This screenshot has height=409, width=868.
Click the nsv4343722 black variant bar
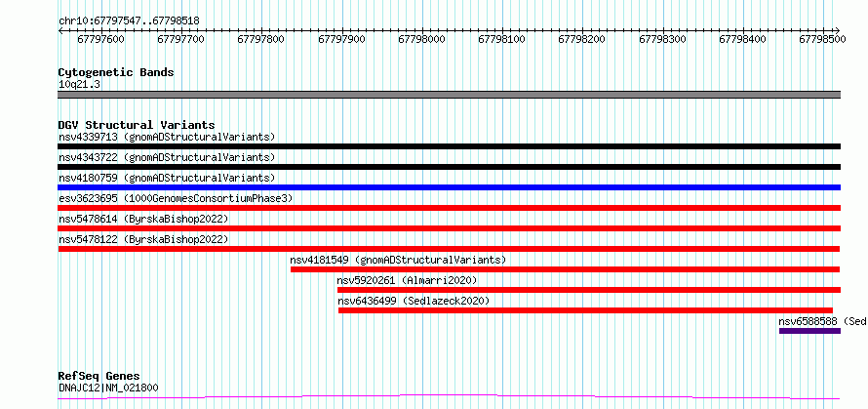pyautogui.click(x=449, y=167)
